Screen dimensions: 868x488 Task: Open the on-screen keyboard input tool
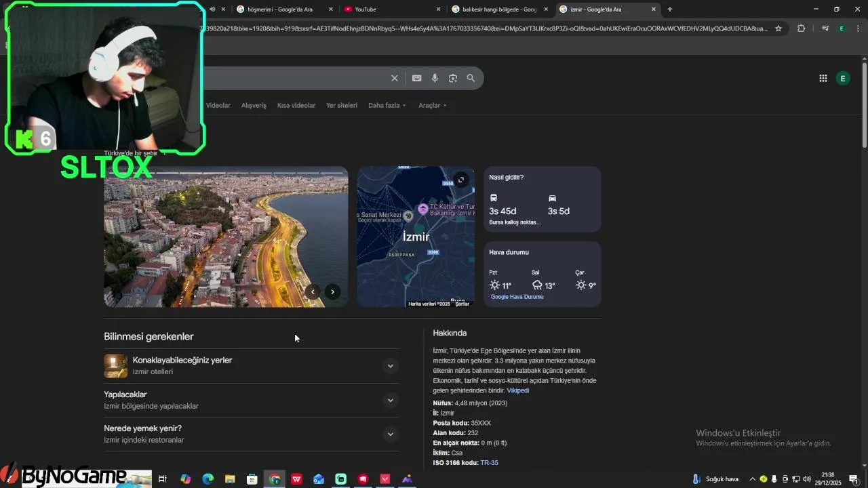(x=416, y=78)
